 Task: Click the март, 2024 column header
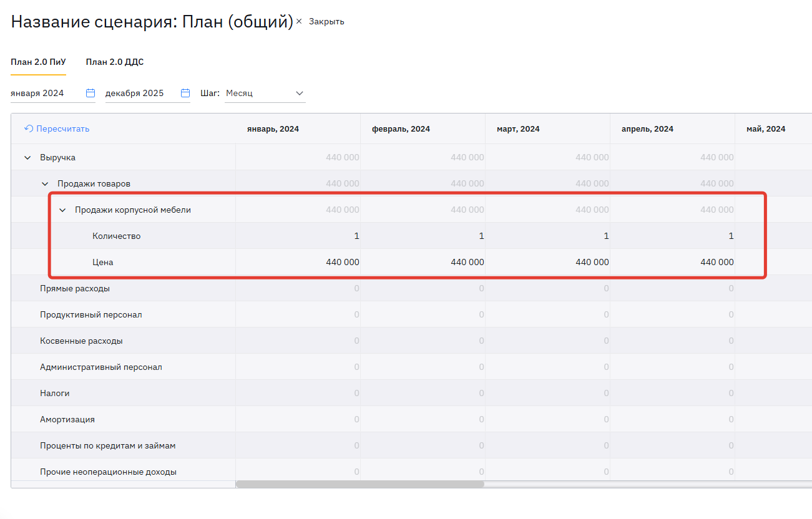pyautogui.click(x=518, y=129)
